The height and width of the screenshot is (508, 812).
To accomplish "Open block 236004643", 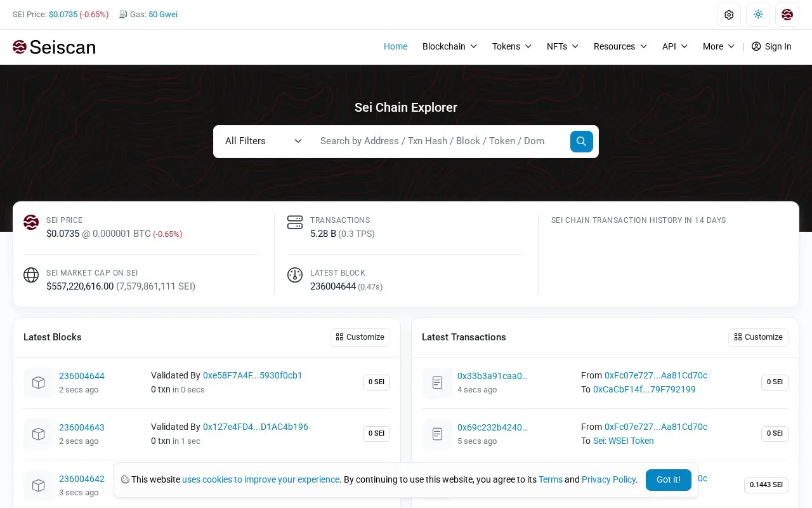I will [82, 427].
